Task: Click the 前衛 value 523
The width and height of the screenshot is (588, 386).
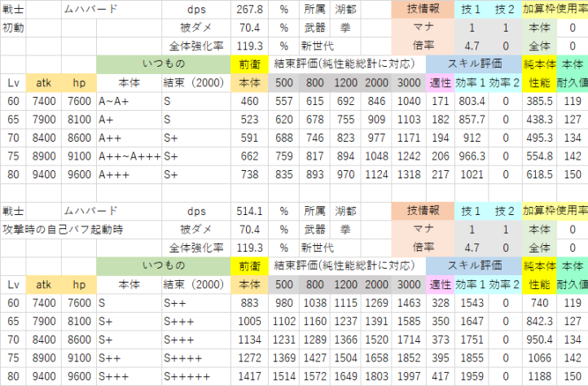Action: click(249, 120)
